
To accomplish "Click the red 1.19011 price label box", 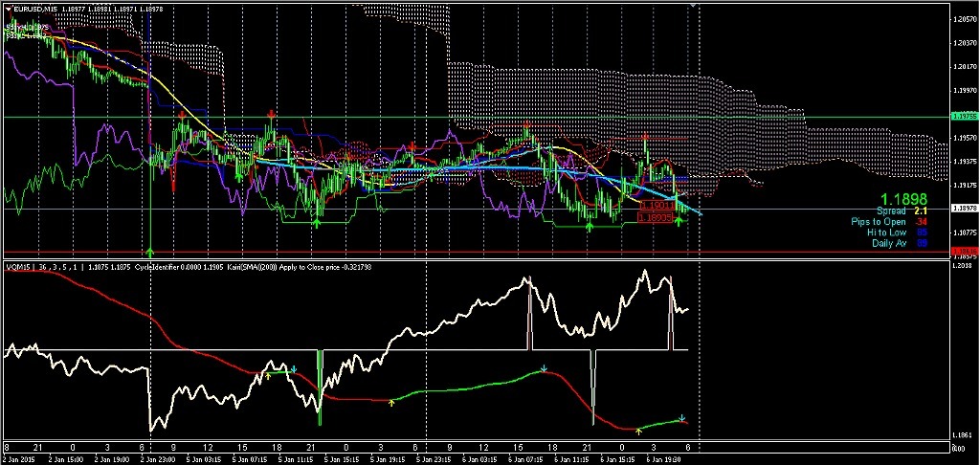I will pos(658,205).
